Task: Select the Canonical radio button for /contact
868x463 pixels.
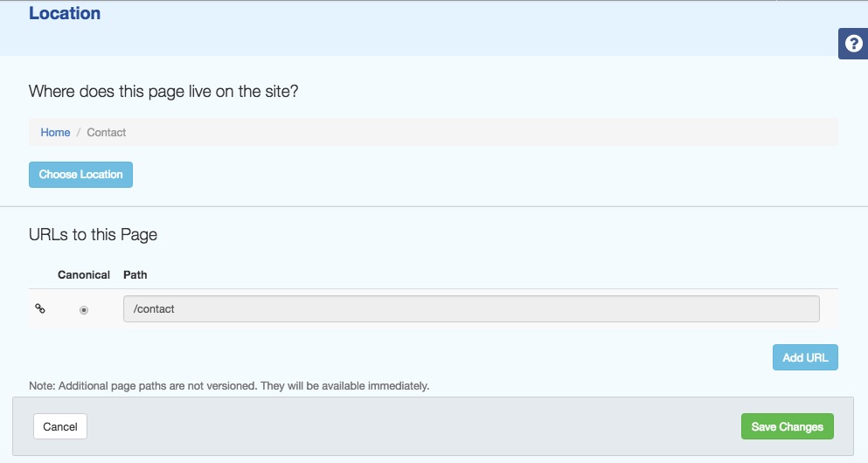Action: [x=84, y=310]
